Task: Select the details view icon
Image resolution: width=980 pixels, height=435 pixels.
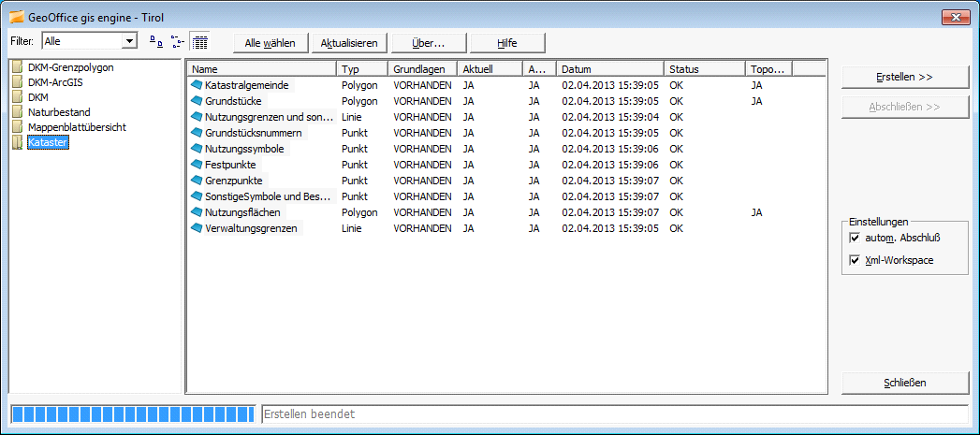Action: (198, 42)
